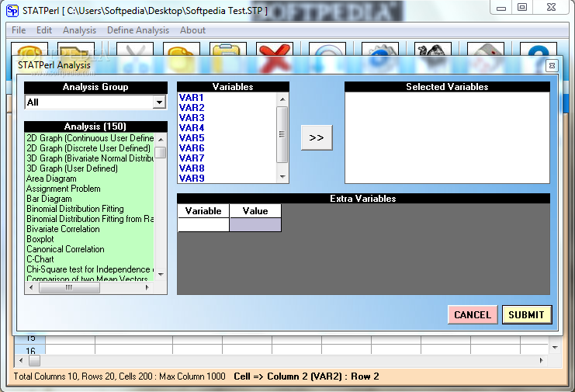Select VAR2 in Variables list
The image size is (575, 392).
click(192, 108)
